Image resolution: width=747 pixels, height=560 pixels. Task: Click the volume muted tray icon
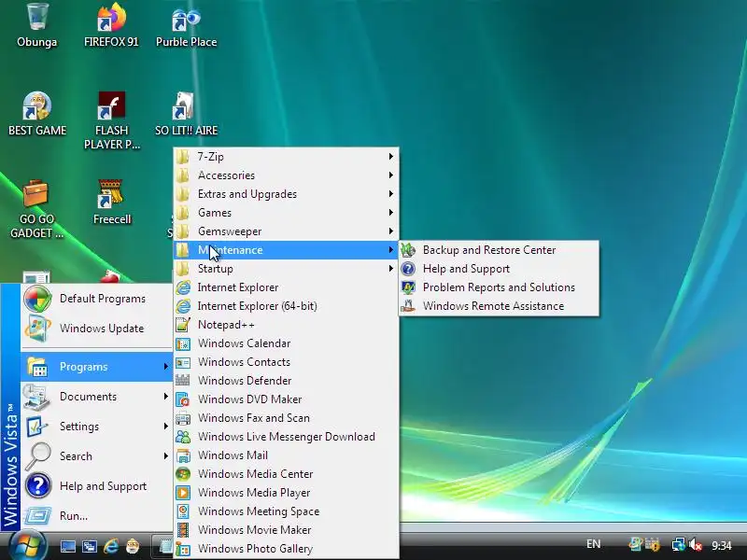[x=697, y=544]
